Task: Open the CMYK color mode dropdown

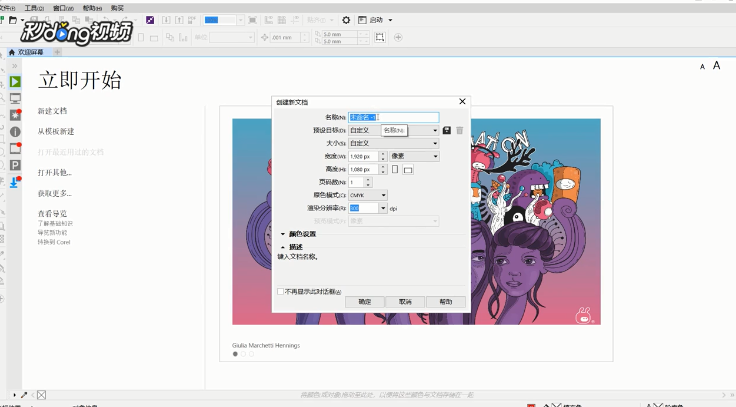Action: (x=368, y=195)
